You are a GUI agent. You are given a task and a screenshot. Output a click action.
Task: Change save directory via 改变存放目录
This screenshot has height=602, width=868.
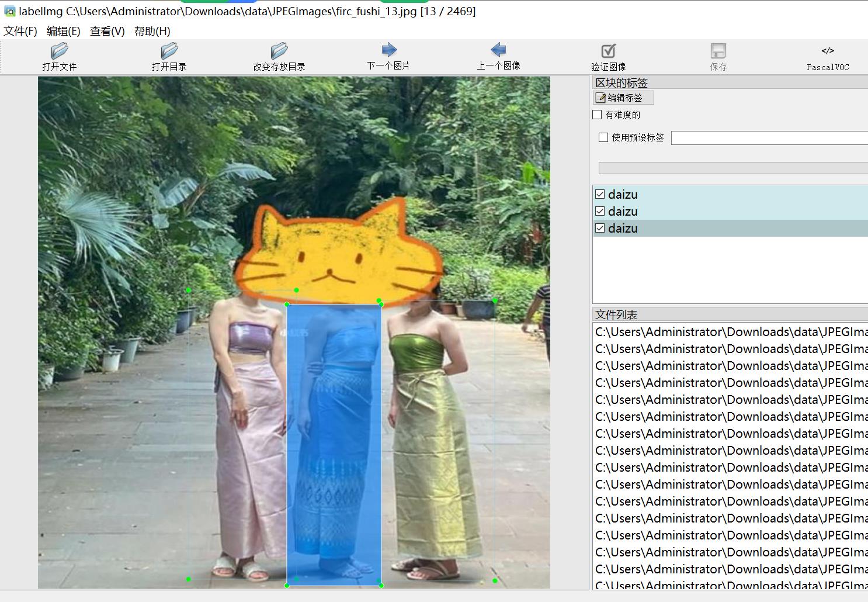(279, 57)
